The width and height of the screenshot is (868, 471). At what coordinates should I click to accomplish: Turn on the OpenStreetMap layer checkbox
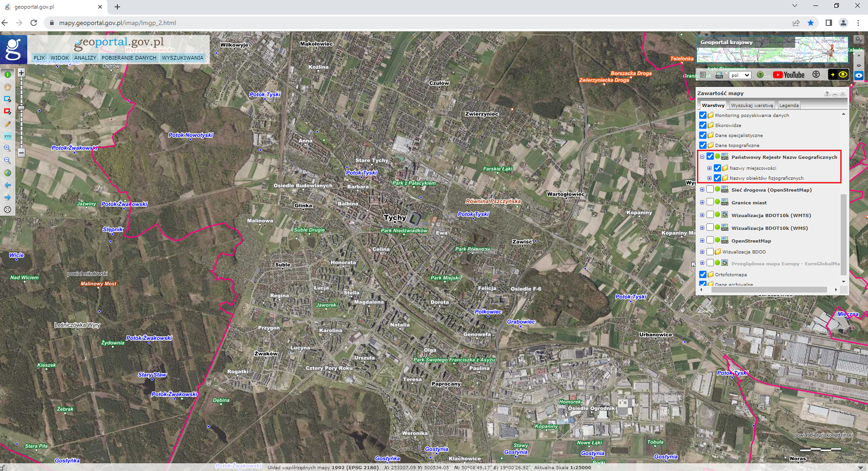[710, 240]
